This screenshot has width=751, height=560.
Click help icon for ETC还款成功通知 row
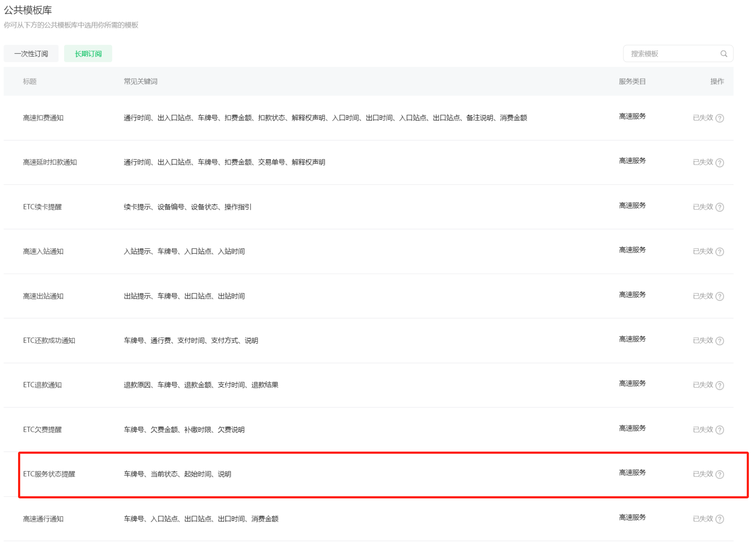click(719, 341)
